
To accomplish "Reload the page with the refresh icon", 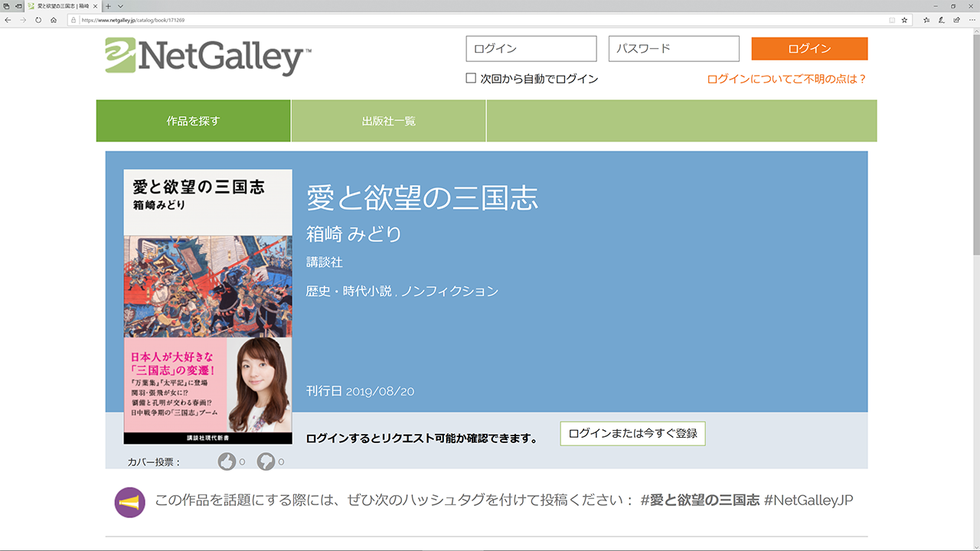I will (x=38, y=20).
